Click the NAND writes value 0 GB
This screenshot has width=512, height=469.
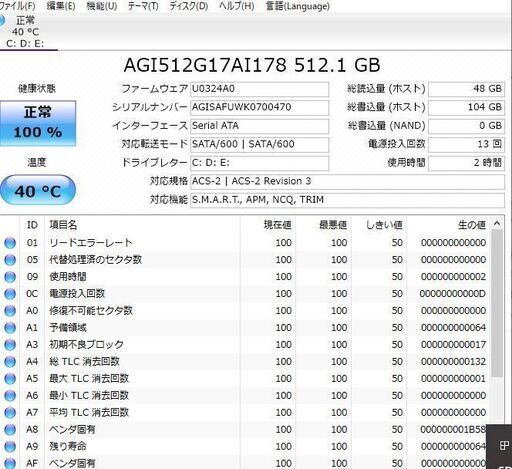click(466, 126)
